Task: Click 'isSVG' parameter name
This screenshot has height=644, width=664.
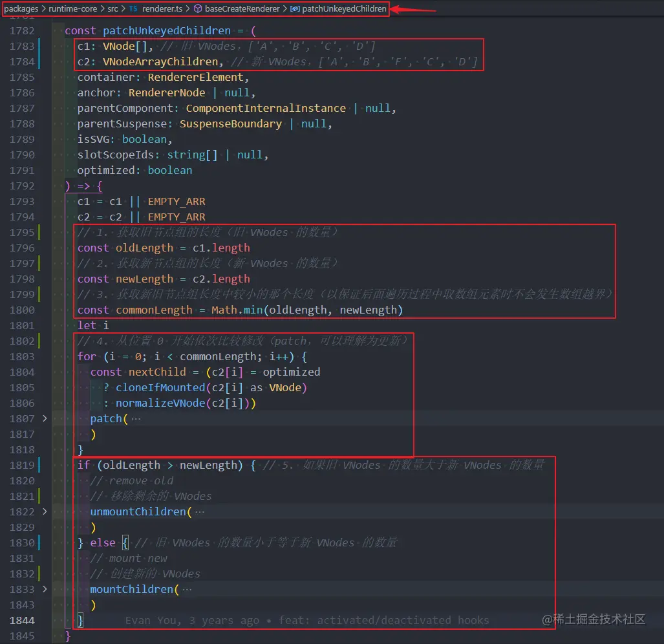Action: (x=93, y=139)
